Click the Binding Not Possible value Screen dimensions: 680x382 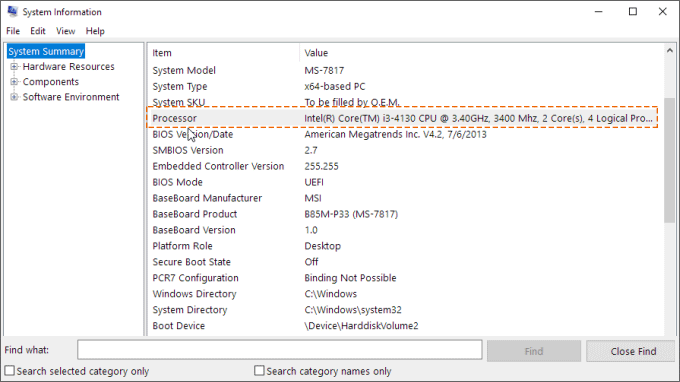coord(350,278)
